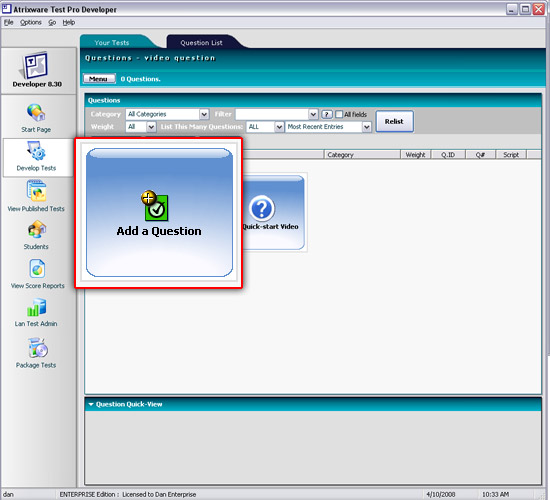Open the File menu
This screenshot has width=550, height=500.
click(x=8, y=22)
